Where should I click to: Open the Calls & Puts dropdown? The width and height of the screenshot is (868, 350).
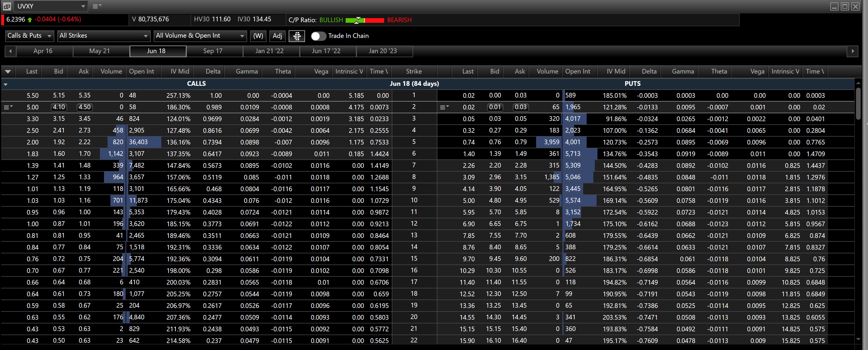(x=30, y=36)
